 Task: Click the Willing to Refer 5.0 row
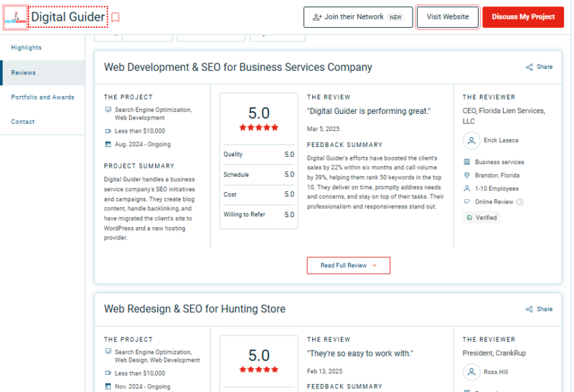point(259,215)
